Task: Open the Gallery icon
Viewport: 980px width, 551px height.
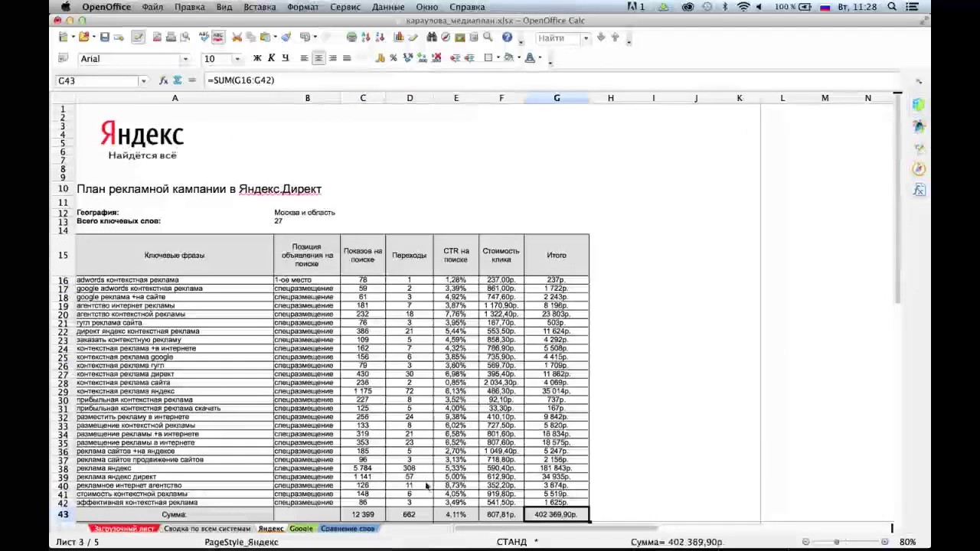Action: pyautogui.click(x=459, y=37)
